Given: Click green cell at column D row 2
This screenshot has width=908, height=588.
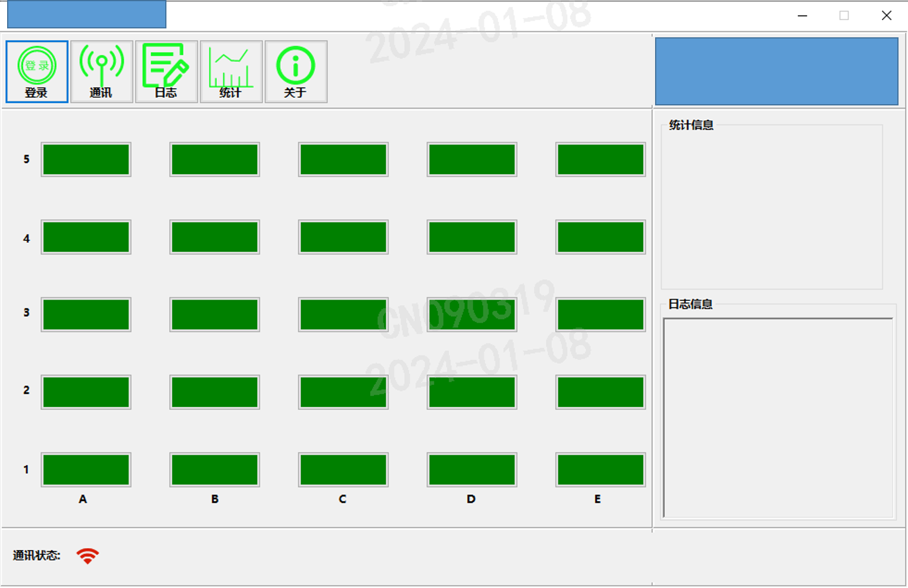Looking at the screenshot, I should 471,392.
